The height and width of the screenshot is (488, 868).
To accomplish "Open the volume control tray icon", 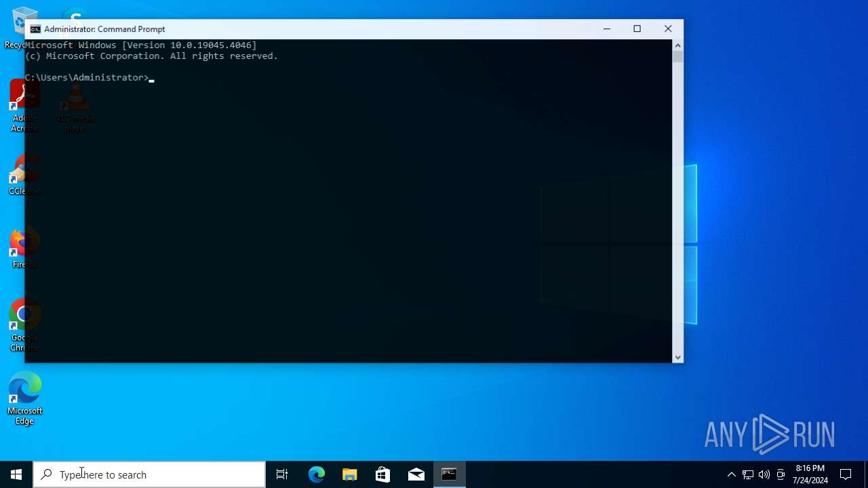I will (x=764, y=474).
